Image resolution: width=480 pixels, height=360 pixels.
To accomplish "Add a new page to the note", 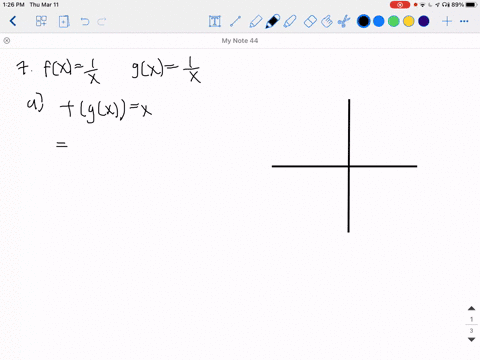I will (x=64, y=22).
